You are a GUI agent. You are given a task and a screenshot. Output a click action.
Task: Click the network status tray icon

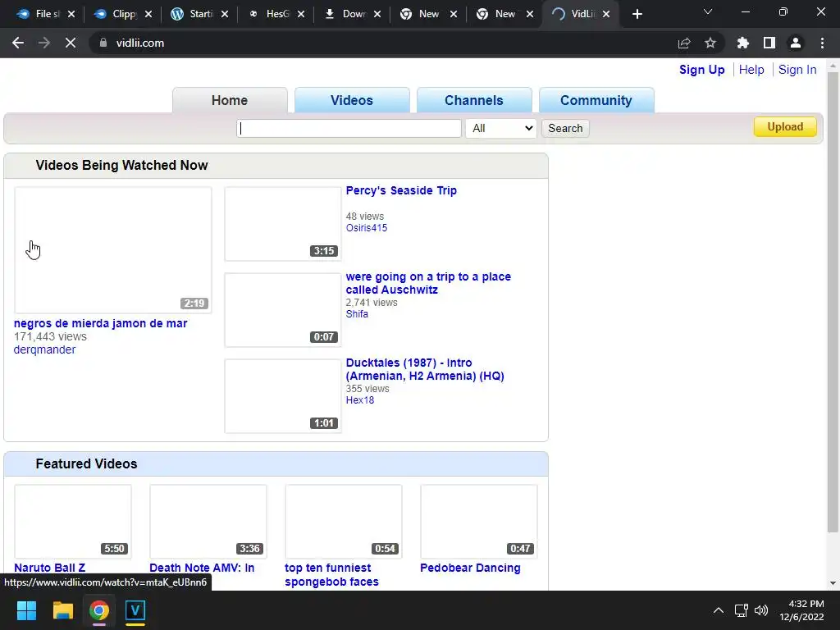pos(741,610)
